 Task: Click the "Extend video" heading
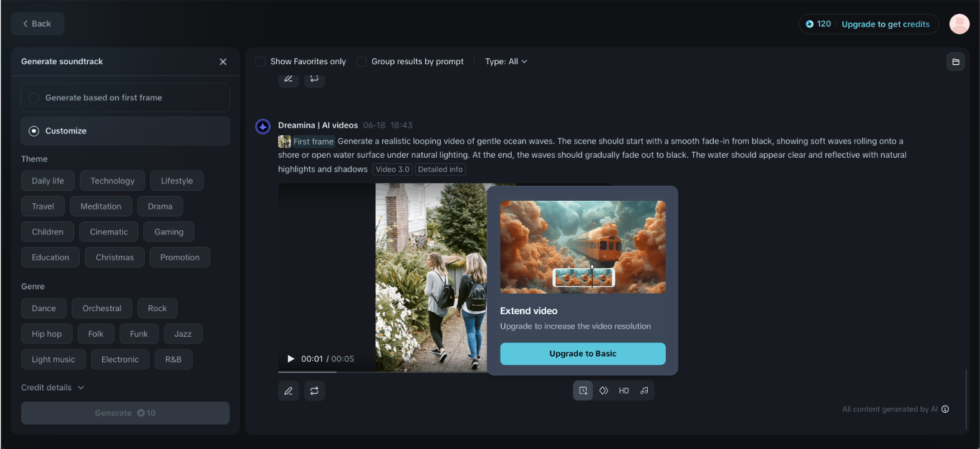529,311
